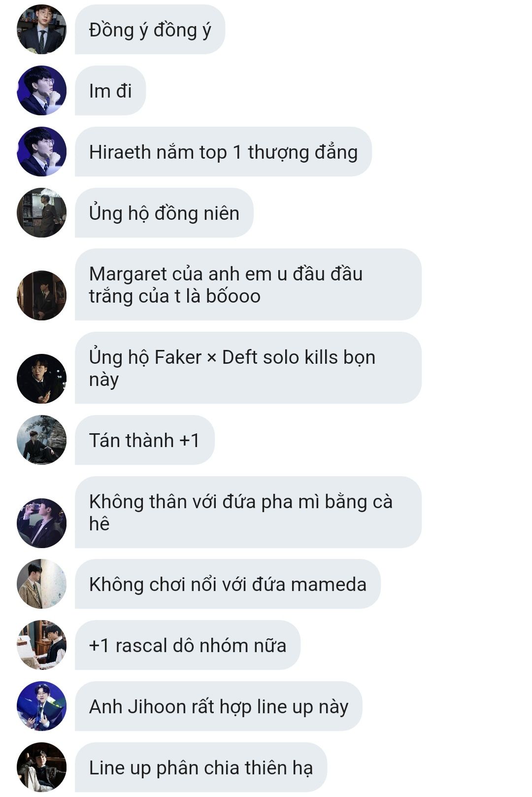The width and height of the screenshot is (532, 797).
Task: Select the "Tán thành +1" message bubble
Action: click(145, 440)
